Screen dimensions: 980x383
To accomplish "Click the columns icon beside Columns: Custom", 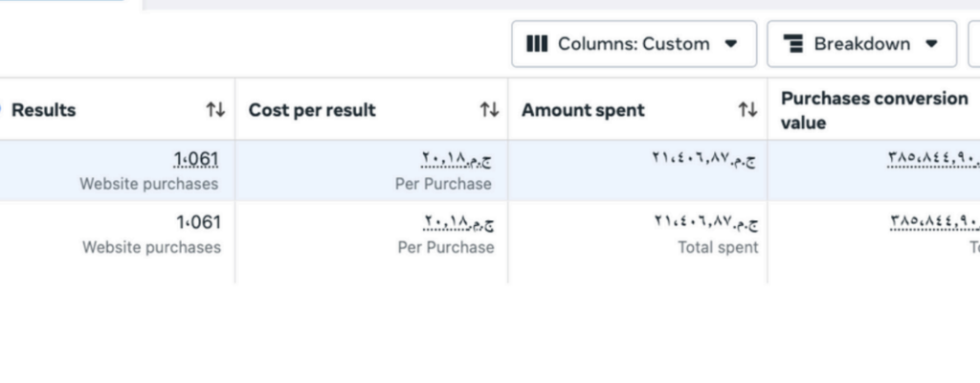I will pyautogui.click(x=538, y=44).
